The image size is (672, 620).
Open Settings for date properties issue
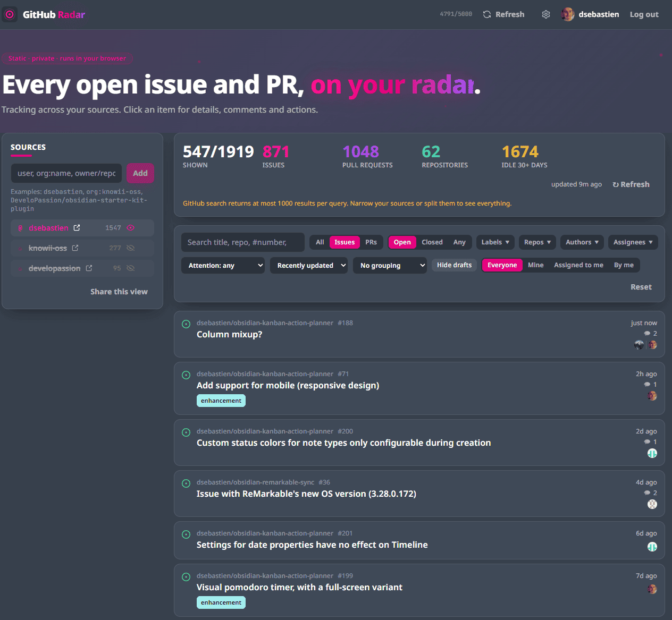[312, 545]
